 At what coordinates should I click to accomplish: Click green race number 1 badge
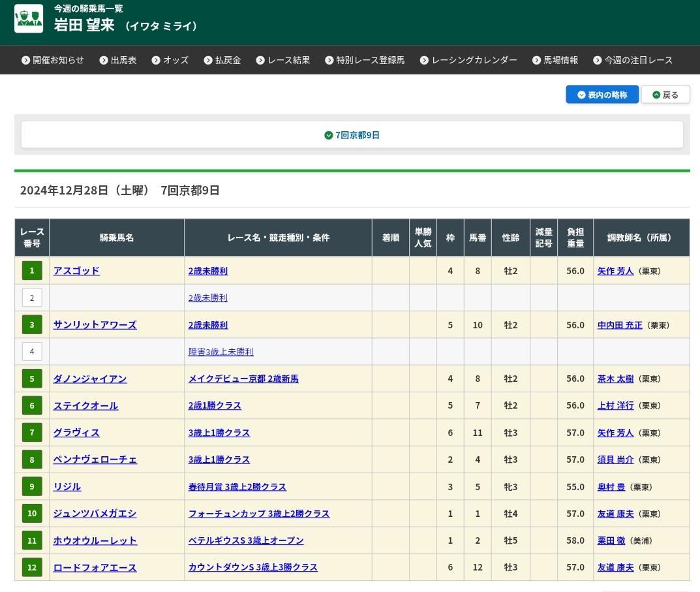31,270
